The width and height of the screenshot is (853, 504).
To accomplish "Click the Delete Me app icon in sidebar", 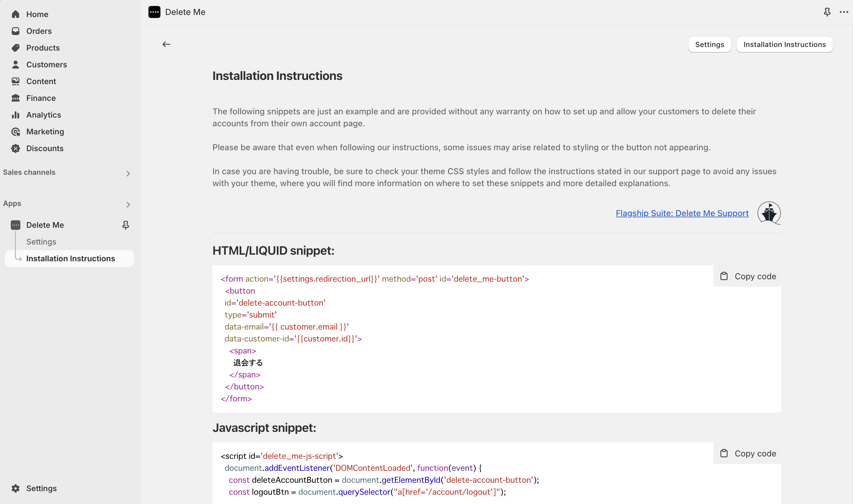I will pyautogui.click(x=16, y=225).
